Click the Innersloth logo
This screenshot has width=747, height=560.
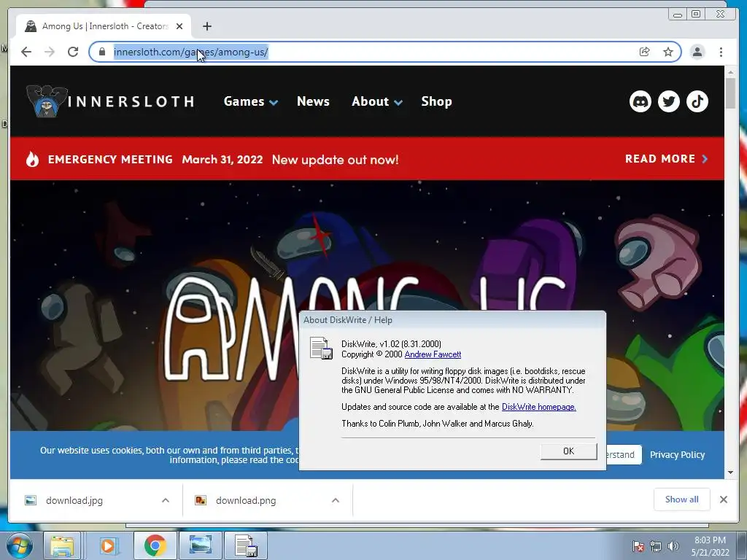tap(111, 101)
